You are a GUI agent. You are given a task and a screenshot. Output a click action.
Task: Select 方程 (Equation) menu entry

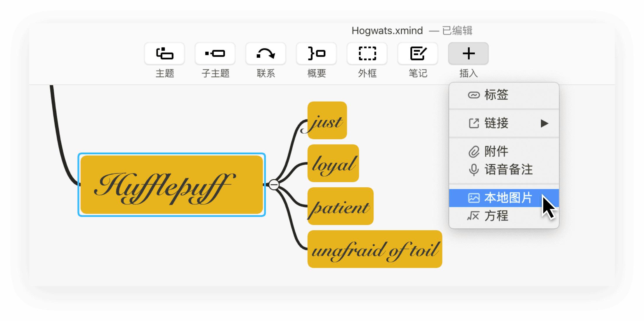(496, 216)
